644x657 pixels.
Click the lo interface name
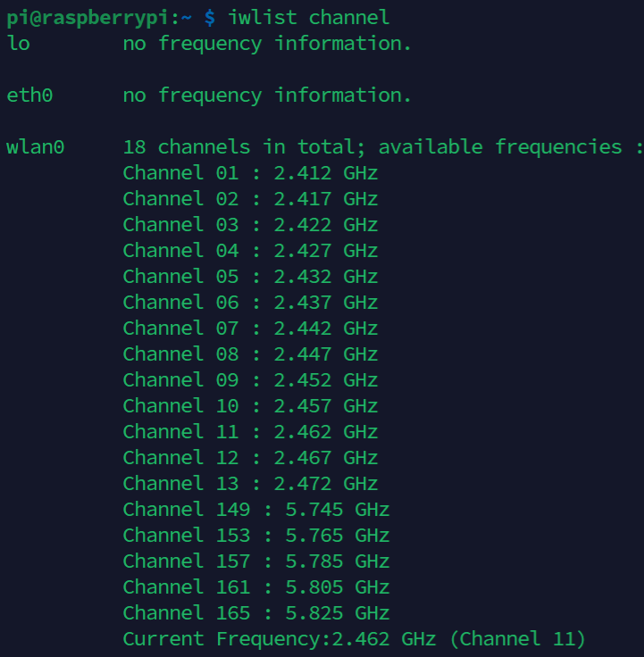pos(18,43)
